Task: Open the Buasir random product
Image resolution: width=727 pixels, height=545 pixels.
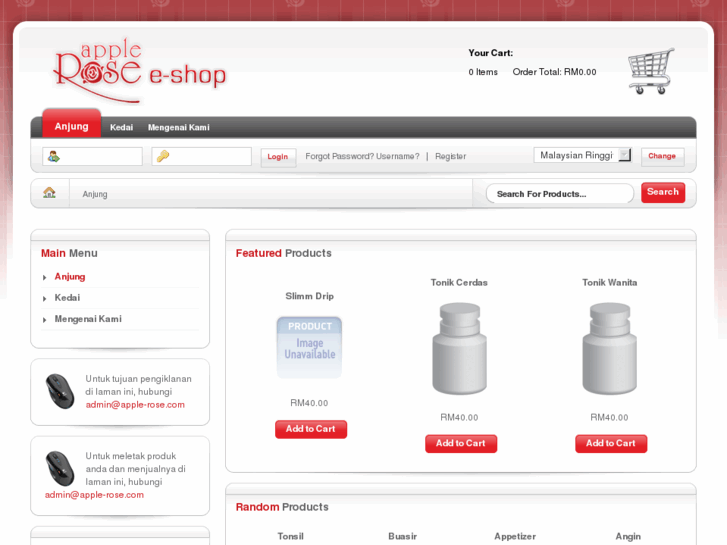Action: click(402, 536)
